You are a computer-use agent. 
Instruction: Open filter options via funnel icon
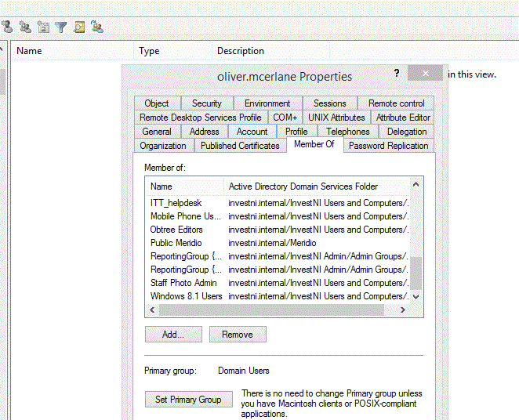(x=61, y=27)
